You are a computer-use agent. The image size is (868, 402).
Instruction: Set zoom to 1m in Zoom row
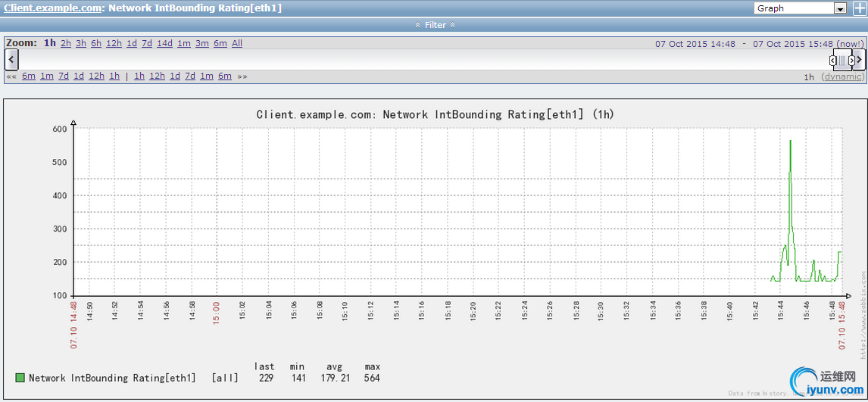coord(184,43)
